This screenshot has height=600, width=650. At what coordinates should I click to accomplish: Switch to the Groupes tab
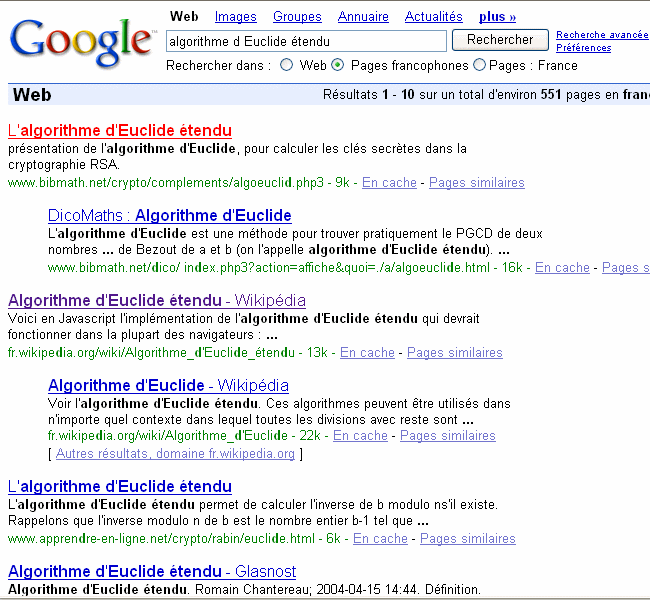297,17
